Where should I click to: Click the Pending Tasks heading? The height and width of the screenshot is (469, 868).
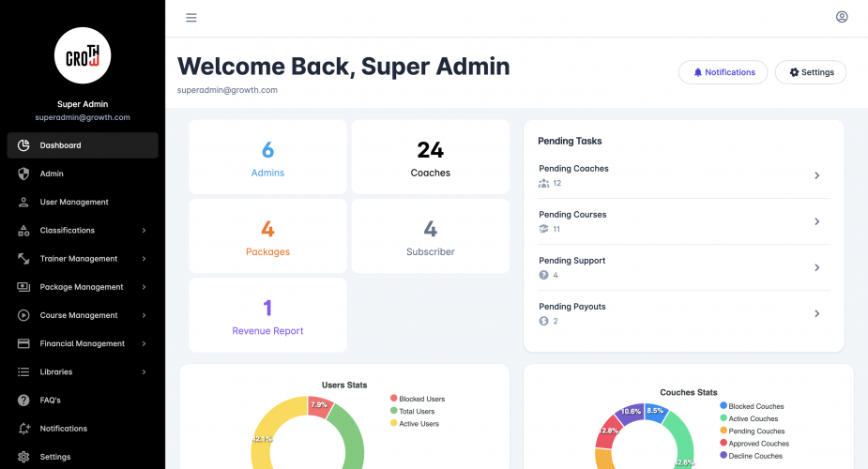[570, 141]
